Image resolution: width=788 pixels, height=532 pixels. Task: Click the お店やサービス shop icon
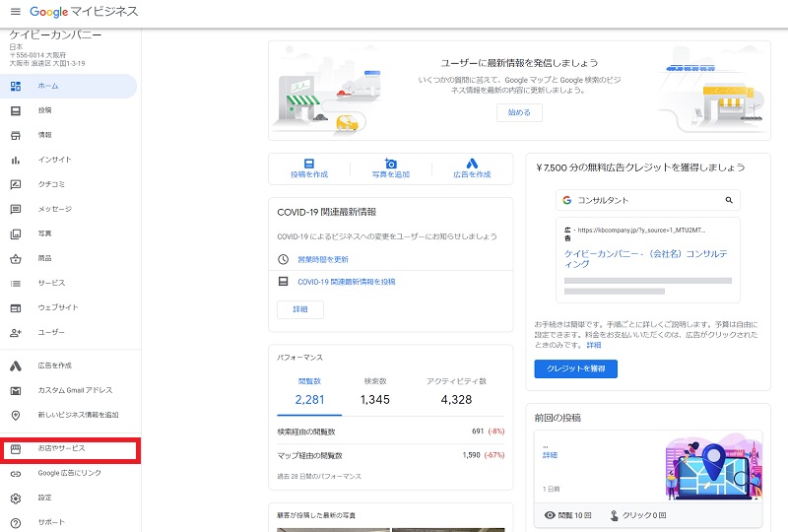point(16,449)
